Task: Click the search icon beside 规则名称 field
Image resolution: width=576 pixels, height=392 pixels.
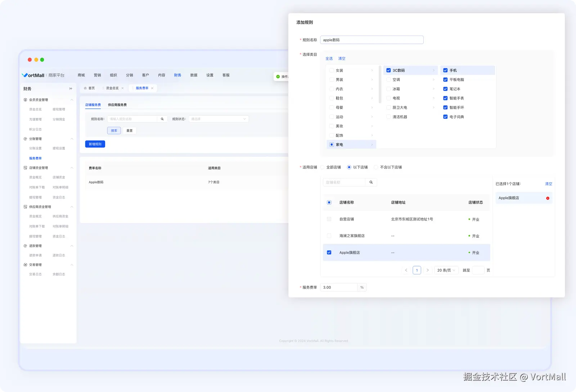Action: click(162, 119)
